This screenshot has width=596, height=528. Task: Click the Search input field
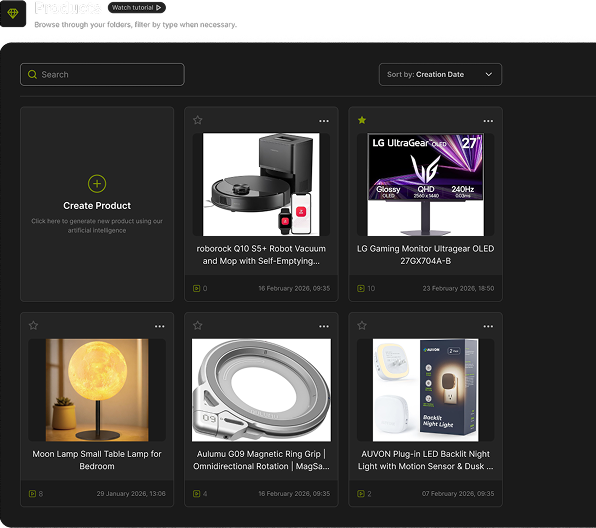102,75
